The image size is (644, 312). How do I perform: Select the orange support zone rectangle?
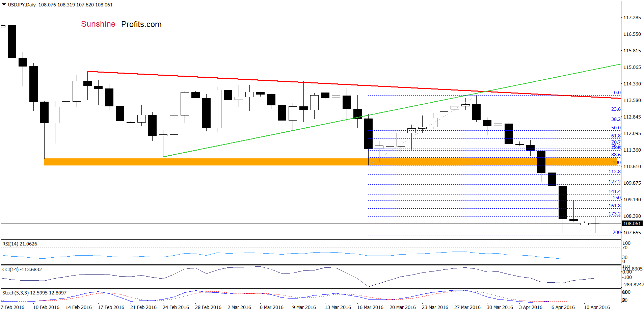point(331,162)
